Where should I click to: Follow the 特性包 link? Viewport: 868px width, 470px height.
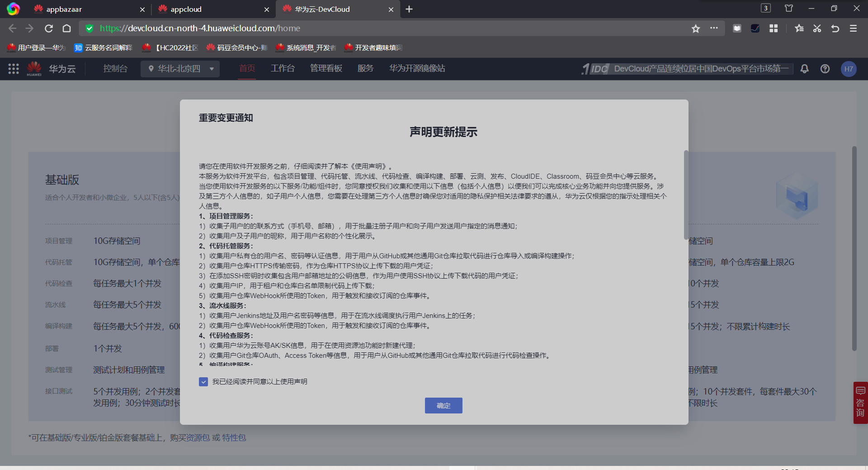(x=234, y=438)
